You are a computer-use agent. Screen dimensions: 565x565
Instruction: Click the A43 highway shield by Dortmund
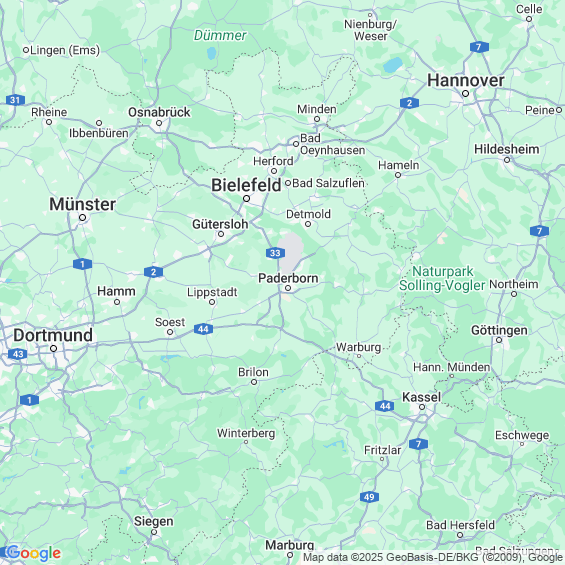pyautogui.click(x=17, y=354)
